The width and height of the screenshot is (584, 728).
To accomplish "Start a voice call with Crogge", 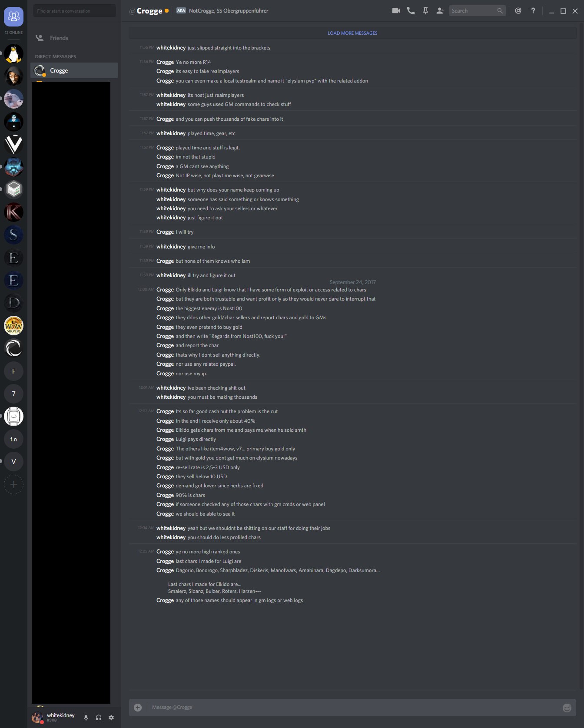I will pyautogui.click(x=411, y=11).
